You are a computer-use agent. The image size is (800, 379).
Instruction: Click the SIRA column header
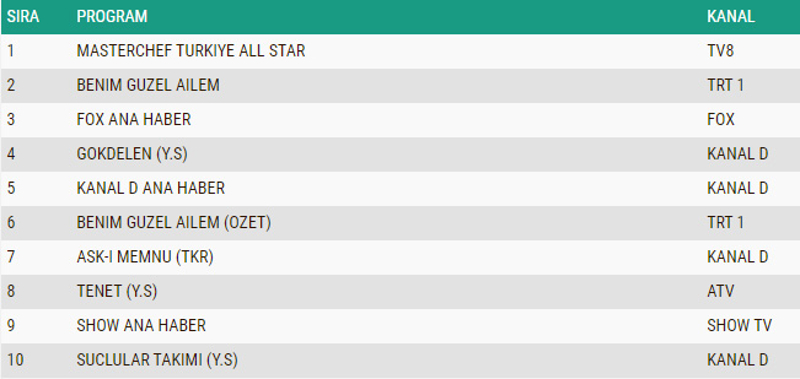click(x=23, y=16)
